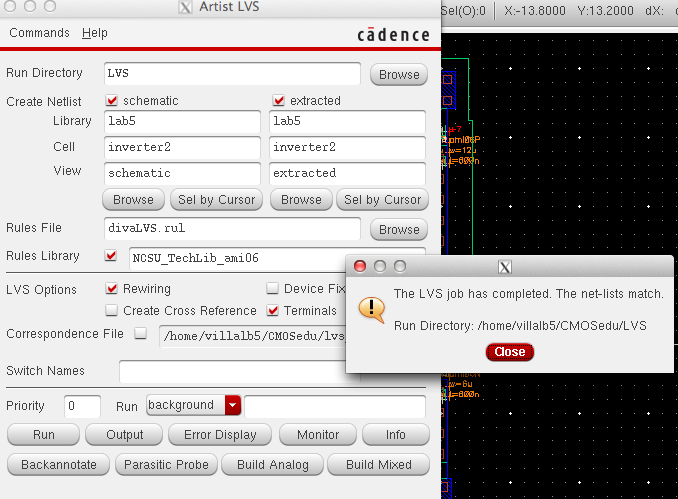Browse for the schematic cell view
678x499 pixels.
point(133,199)
